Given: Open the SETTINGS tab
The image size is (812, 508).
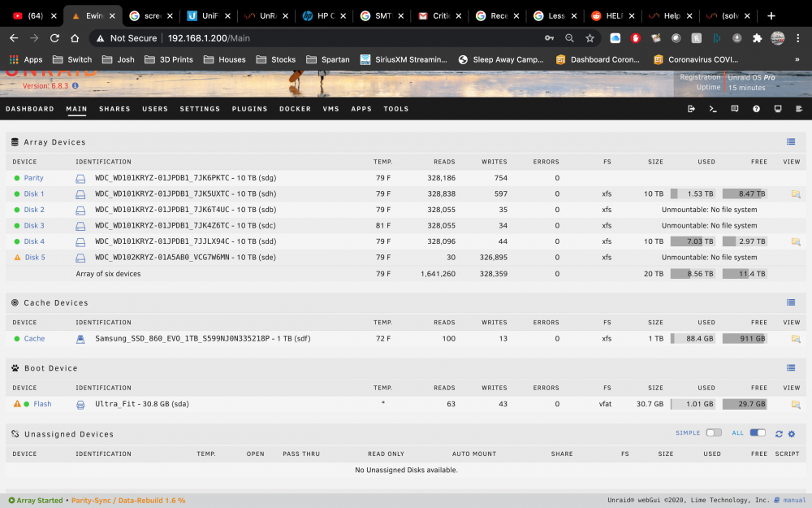Looking at the screenshot, I should pos(200,109).
